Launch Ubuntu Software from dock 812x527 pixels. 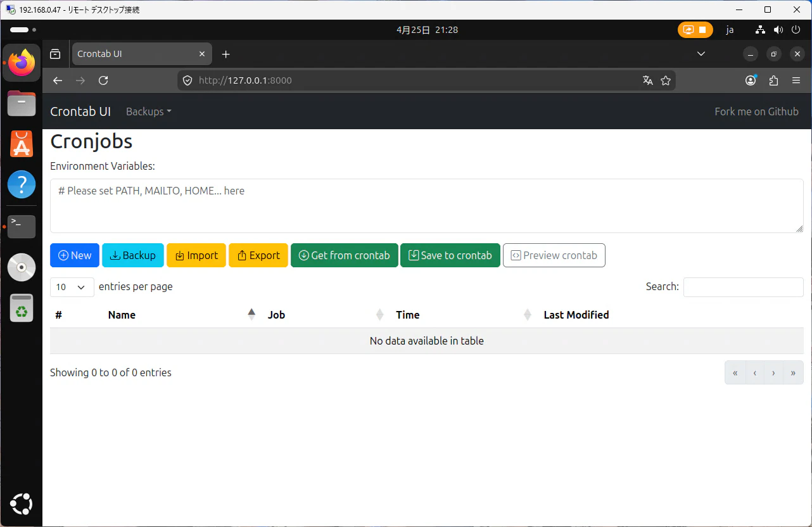22,144
